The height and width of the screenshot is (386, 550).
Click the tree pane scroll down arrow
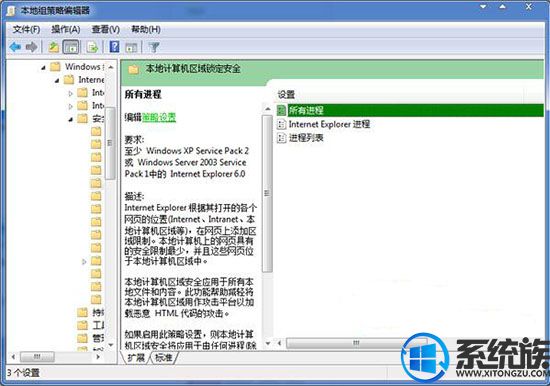(x=111, y=345)
